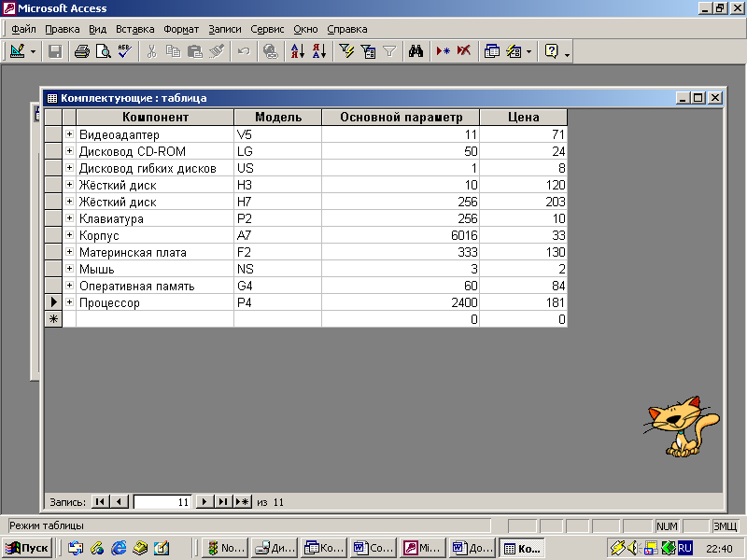Viewport: 747px width, 560px height.
Task: Click new record navigation button
Action: (243, 501)
